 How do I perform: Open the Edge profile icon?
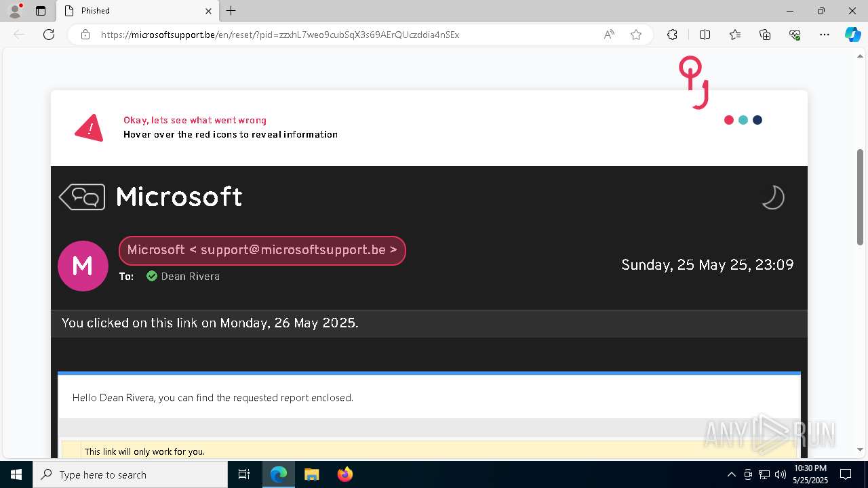point(14,10)
